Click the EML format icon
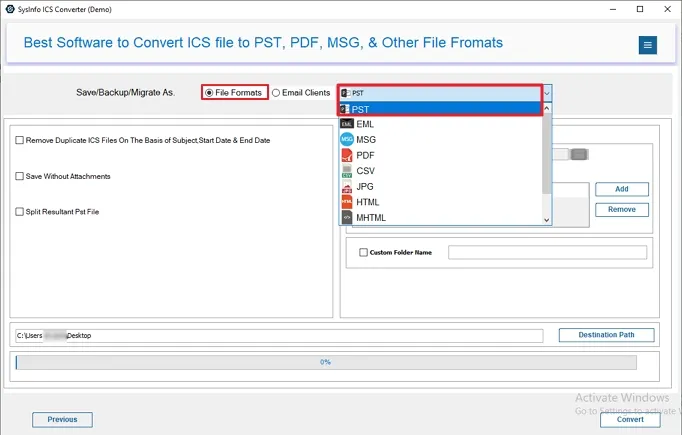The width and height of the screenshot is (682, 435). [347, 124]
